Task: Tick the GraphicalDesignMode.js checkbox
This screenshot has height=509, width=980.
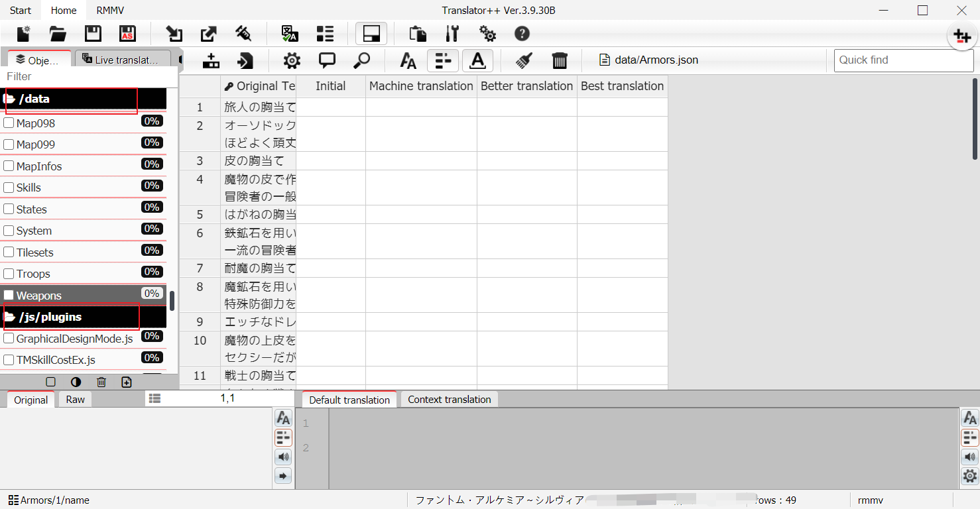Action: 9,338
